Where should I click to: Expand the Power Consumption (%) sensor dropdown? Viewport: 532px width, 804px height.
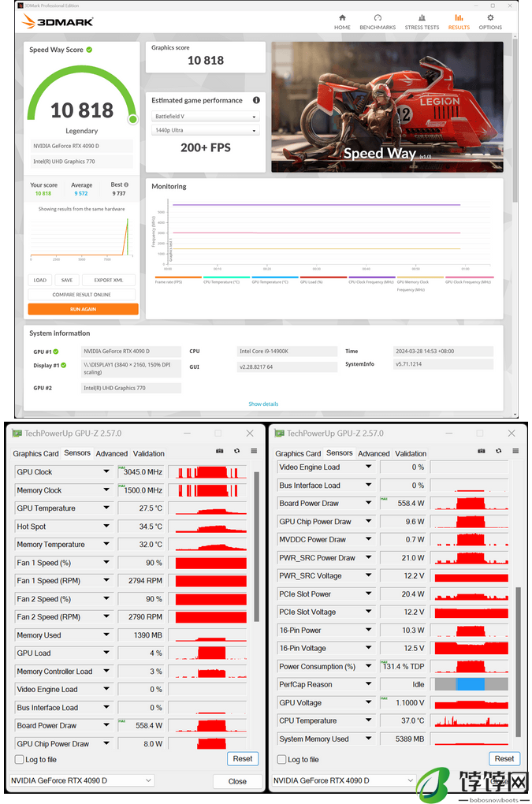(x=369, y=666)
